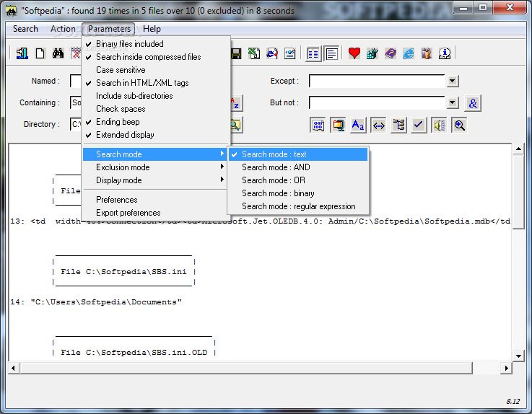Click the vertical scrollbar thumb
The height and width of the screenshot is (414, 532).
(x=518, y=193)
